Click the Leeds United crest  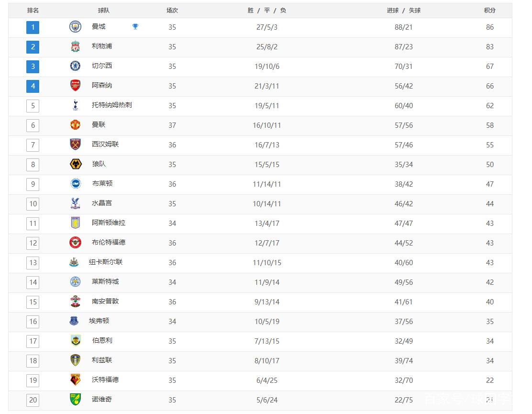coord(75,360)
